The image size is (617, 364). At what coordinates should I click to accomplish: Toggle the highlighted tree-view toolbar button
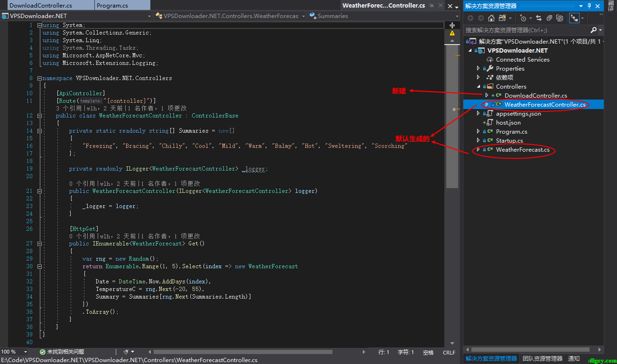574,18
